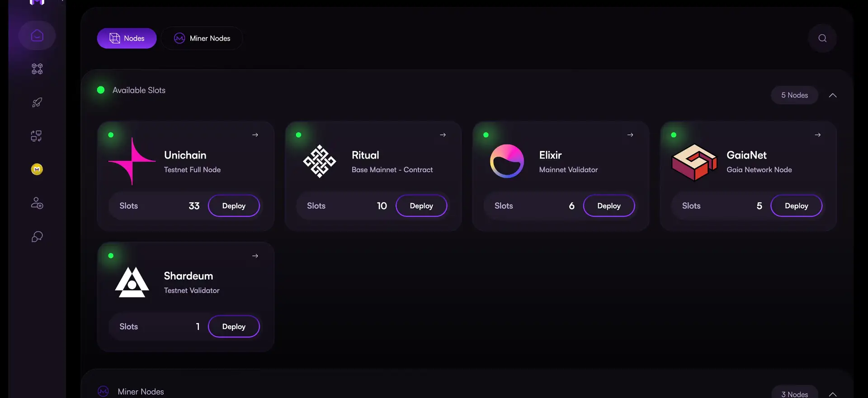Deploy the Shardeum Testnet Validator
Image resolution: width=868 pixels, height=398 pixels.
(x=234, y=327)
